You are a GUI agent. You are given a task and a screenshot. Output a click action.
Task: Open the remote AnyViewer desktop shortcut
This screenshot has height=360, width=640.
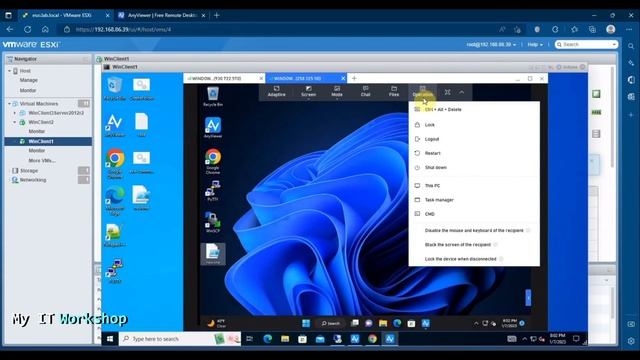(213, 127)
